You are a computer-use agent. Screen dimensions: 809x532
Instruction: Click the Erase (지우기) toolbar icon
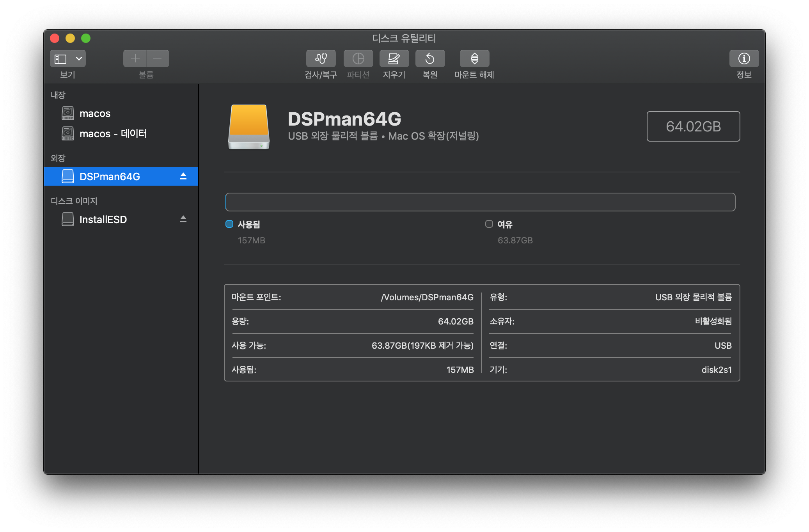pos(394,59)
